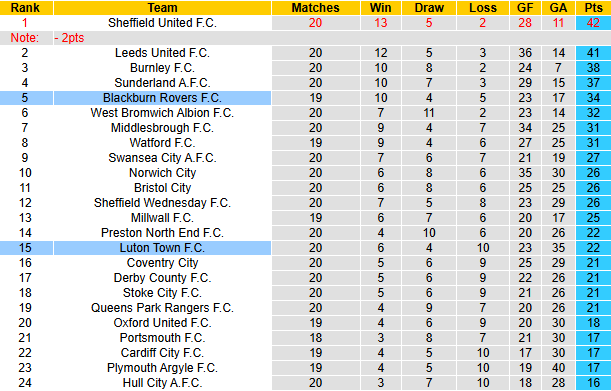Click the red Note: label
611x391 pixels.
[25, 38]
